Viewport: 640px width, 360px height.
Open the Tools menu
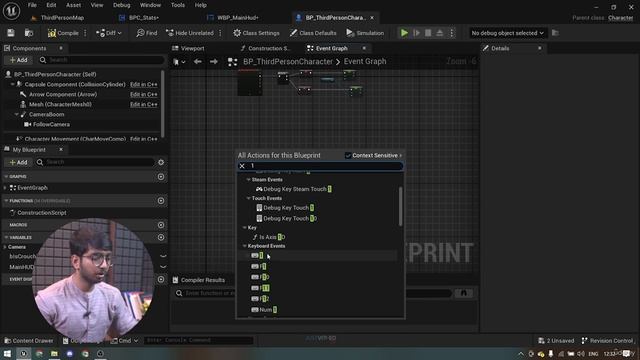coord(178,5)
